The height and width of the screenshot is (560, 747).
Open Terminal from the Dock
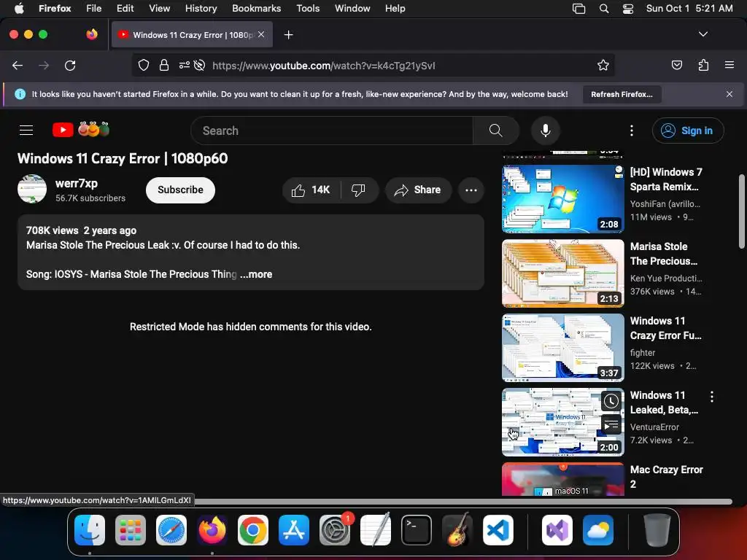pos(417,530)
